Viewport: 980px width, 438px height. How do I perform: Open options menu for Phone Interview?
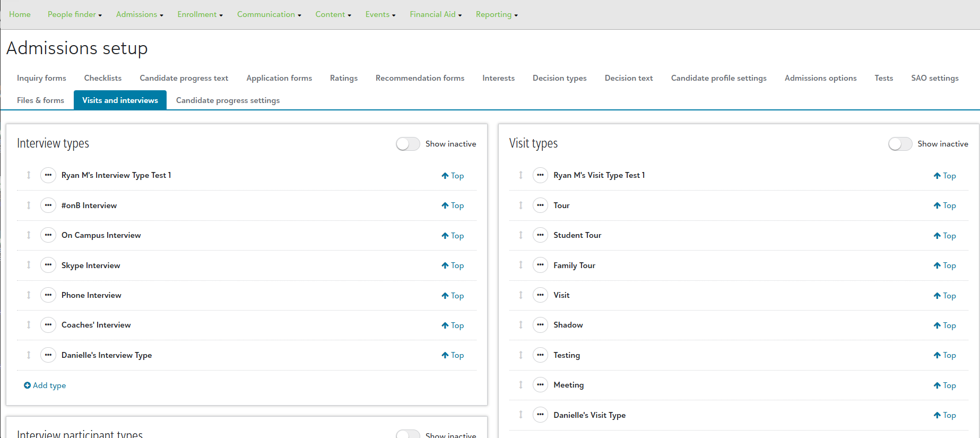point(48,295)
